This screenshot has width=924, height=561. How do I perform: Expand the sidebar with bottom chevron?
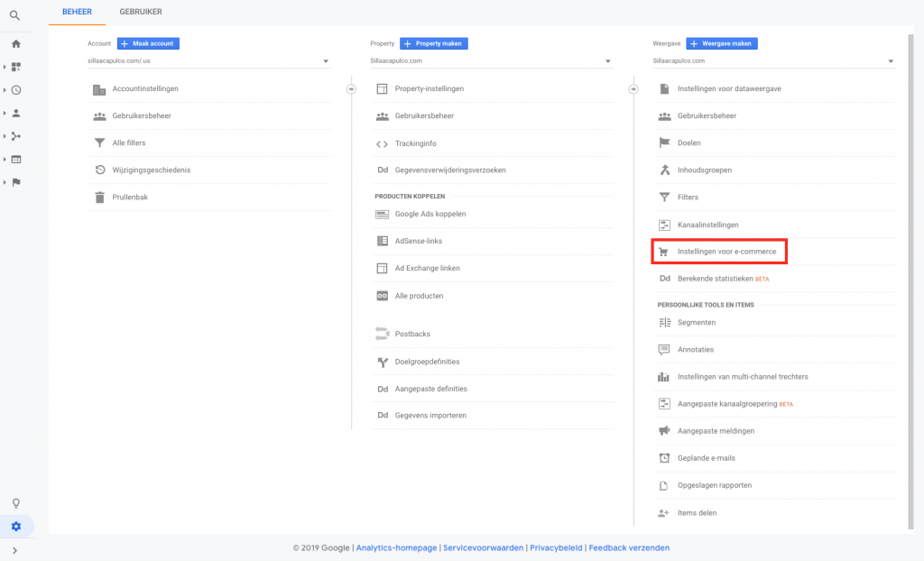coord(14,551)
